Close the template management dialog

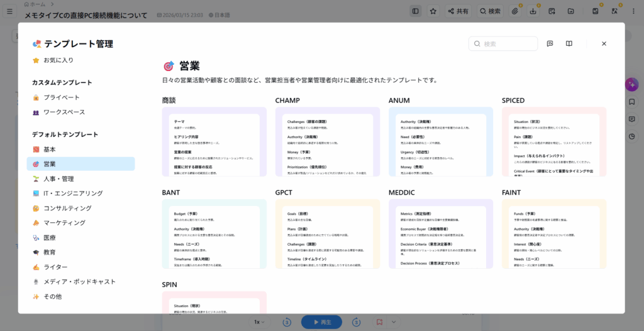[604, 44]
